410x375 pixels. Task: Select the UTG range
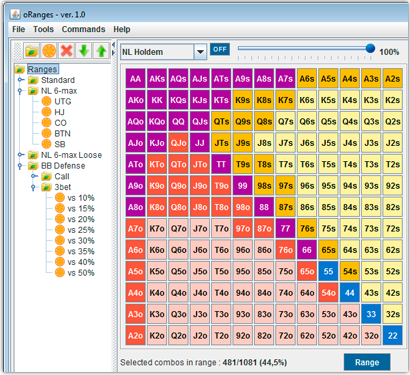(x=56, y=101)
